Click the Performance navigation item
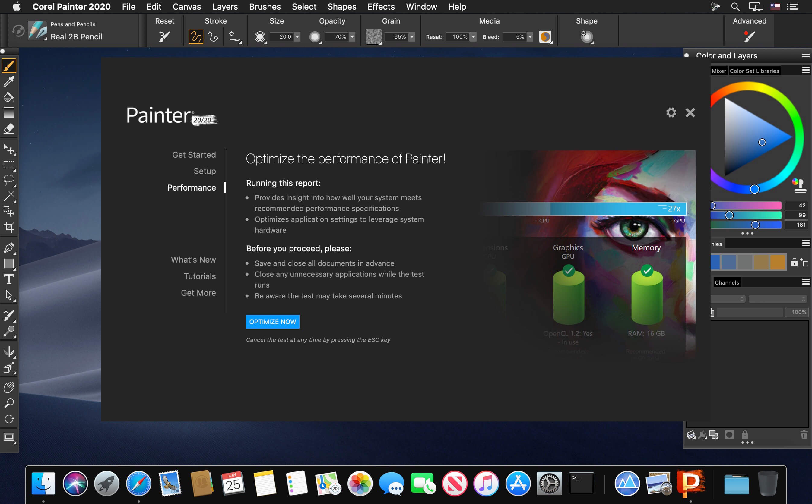 pyautogui.click(x=191, y=187)
